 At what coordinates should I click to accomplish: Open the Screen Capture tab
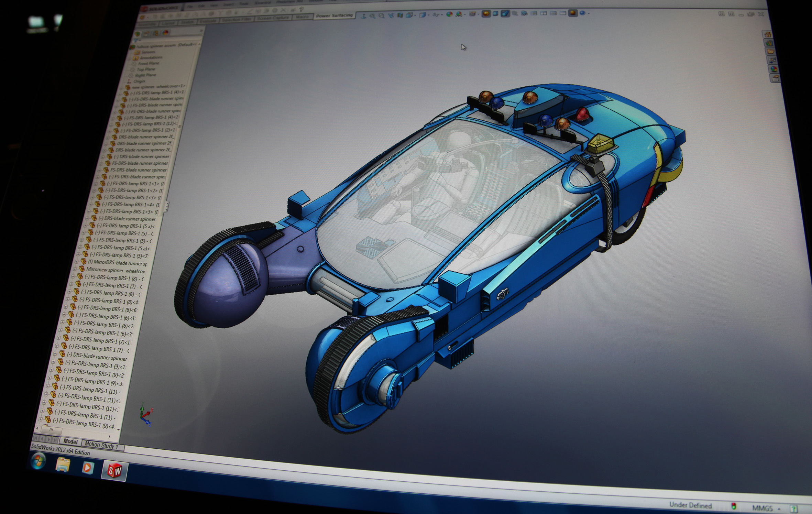[273, 18]
